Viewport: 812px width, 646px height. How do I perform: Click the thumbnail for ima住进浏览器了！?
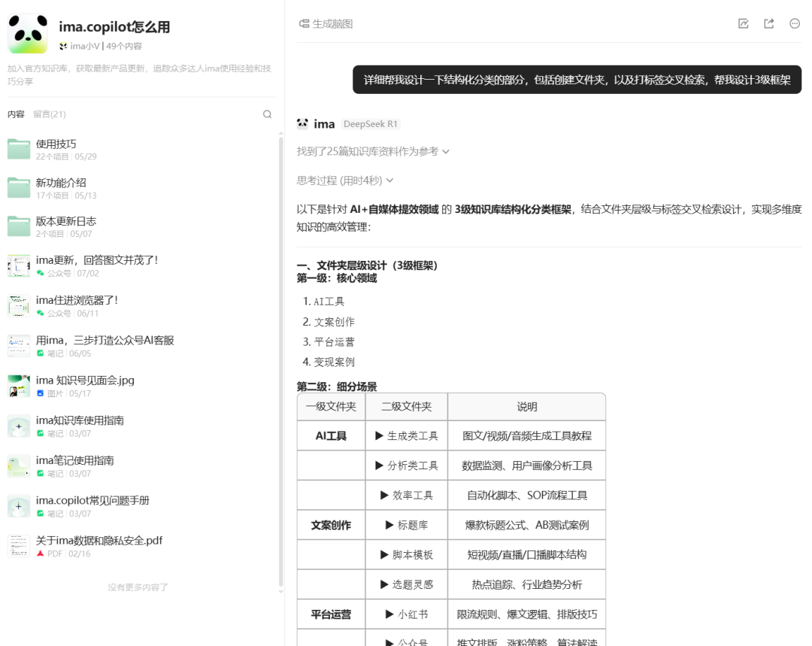[19, 305]
